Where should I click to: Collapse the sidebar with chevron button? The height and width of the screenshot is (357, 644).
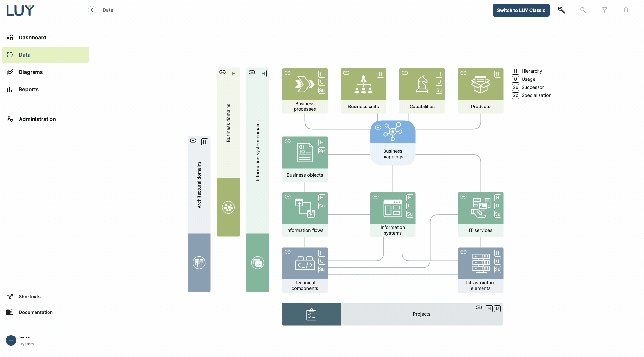(x=92, y=10)
